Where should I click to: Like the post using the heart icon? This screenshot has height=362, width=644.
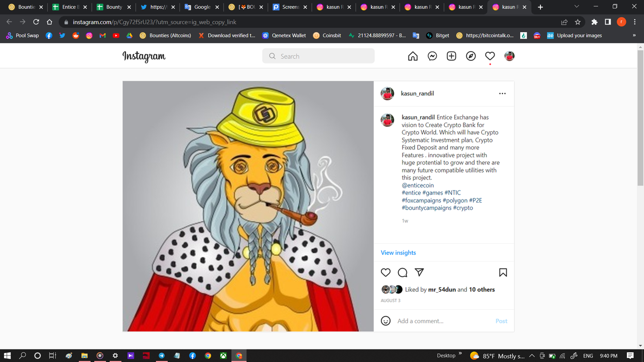click(385, 272)
